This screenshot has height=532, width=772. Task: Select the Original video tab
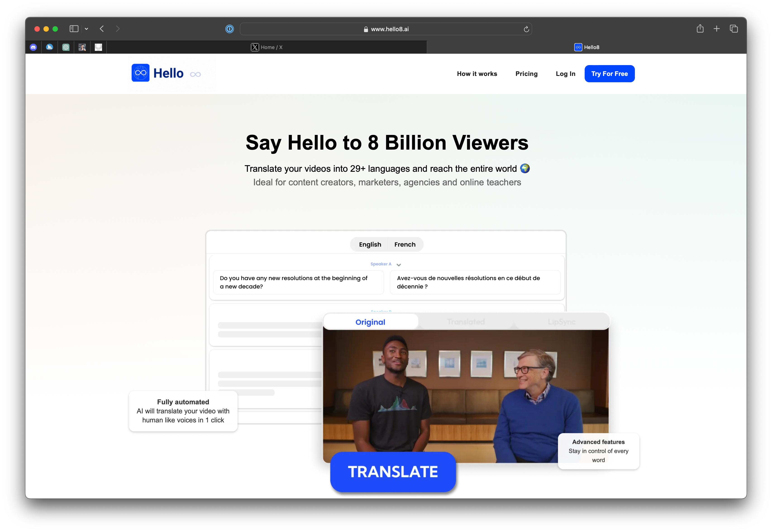point(370,322)
